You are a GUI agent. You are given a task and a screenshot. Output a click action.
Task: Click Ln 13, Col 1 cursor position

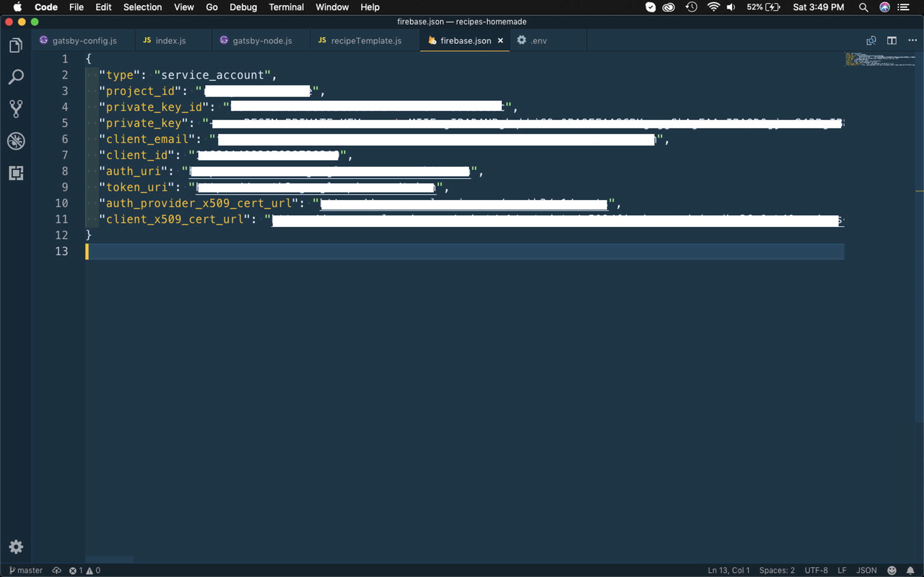[x=728, y=571]
